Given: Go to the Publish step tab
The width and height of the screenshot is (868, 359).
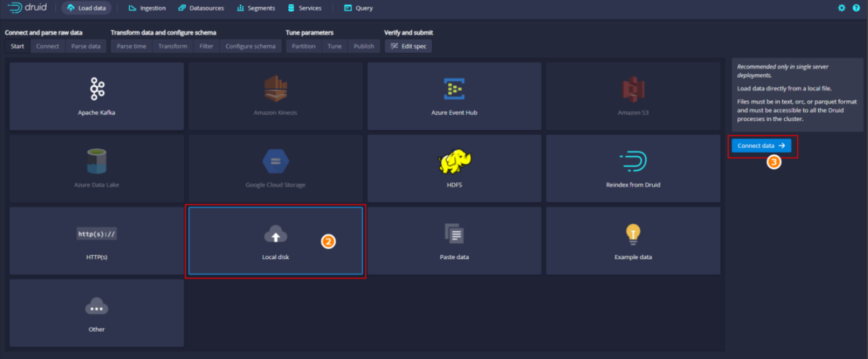Looking at the screenshot, I should pyautogui.click(x=364, y=46).
